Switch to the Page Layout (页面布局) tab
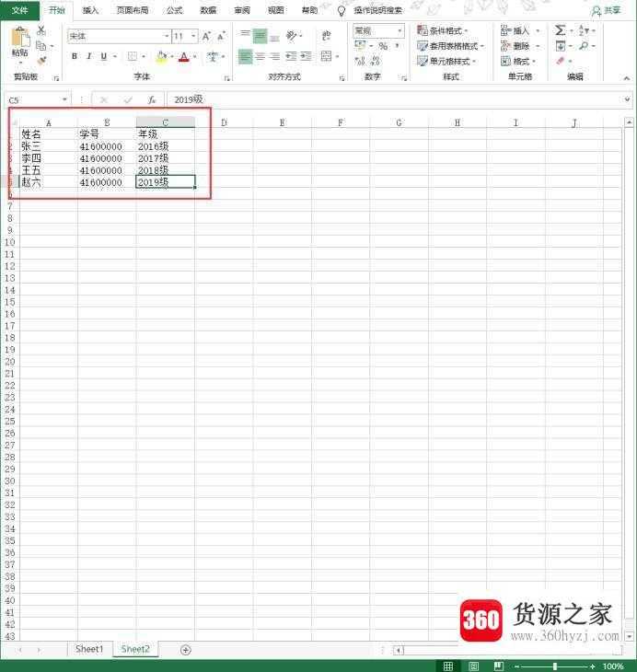 [133, 10]
